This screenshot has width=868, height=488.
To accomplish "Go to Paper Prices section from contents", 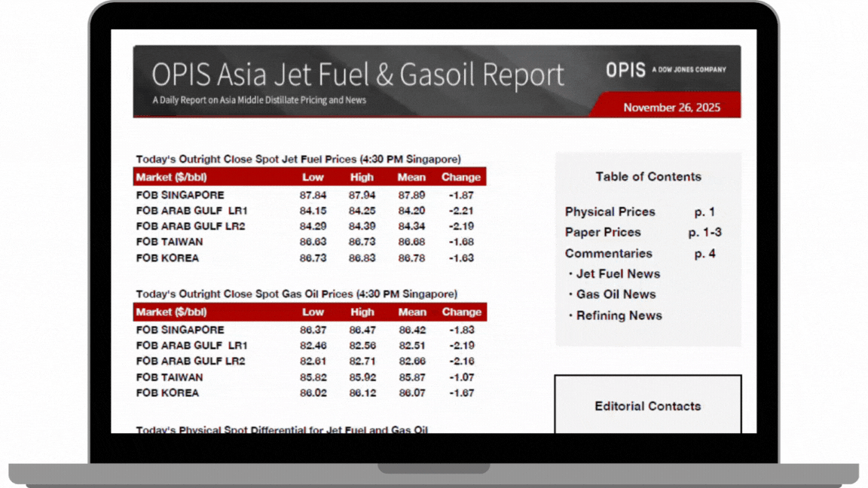I will pos(603,232).
